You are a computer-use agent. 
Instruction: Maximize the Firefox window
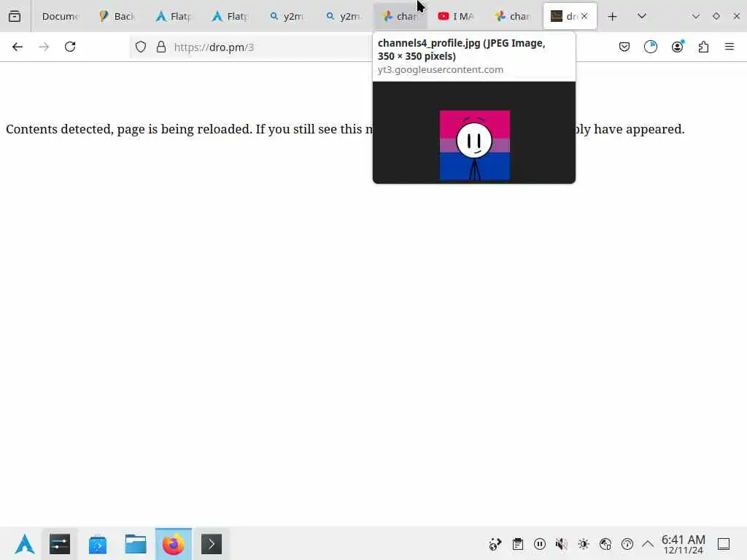click(x=716, y=16)
